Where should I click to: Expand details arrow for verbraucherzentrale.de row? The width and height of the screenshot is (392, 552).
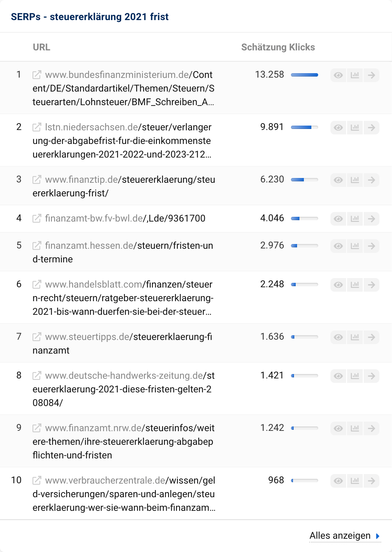372,481
